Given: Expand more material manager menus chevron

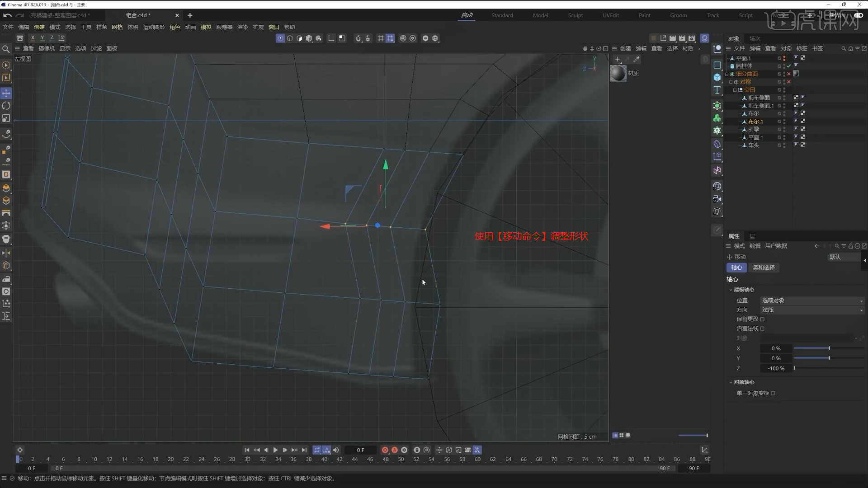Looking at the screenshot, I should (x=699, y=48).
